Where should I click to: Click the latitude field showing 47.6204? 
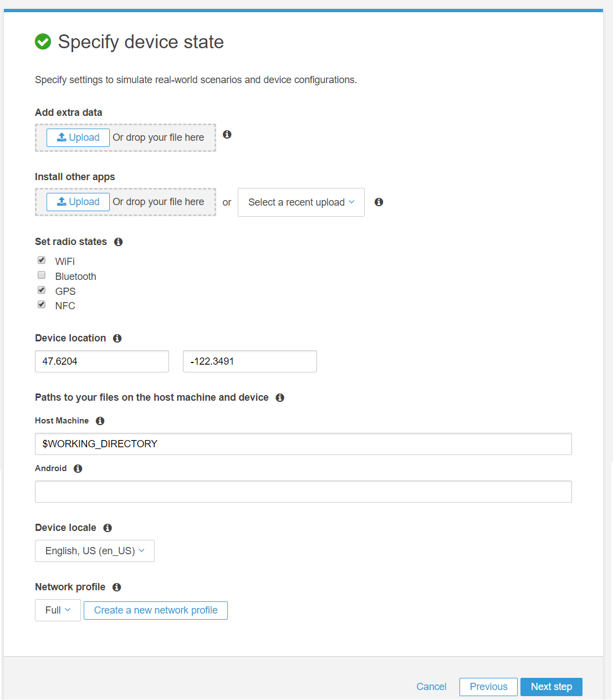coord(101,361)
